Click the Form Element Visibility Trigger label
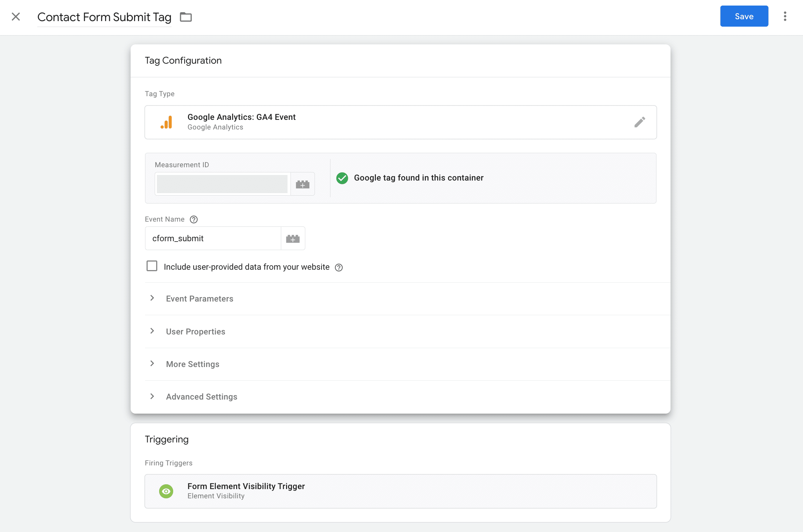803x532 pixels. [246, 486]
